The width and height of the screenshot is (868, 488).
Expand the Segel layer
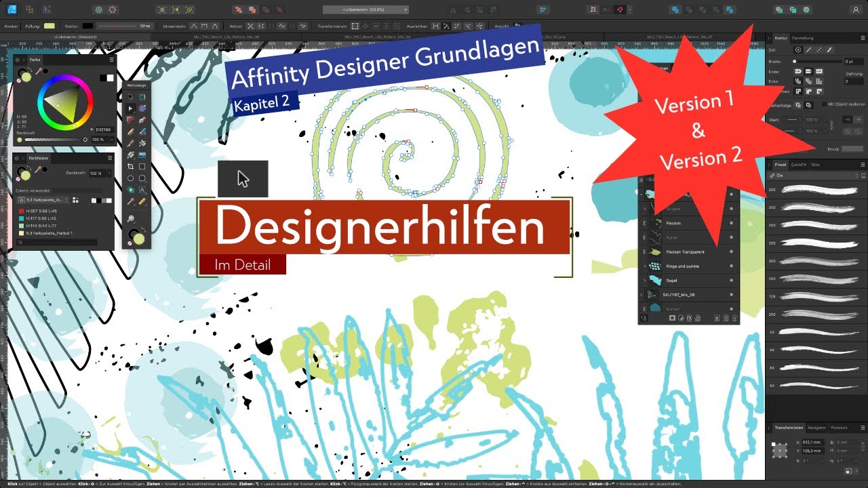(644, 280)
